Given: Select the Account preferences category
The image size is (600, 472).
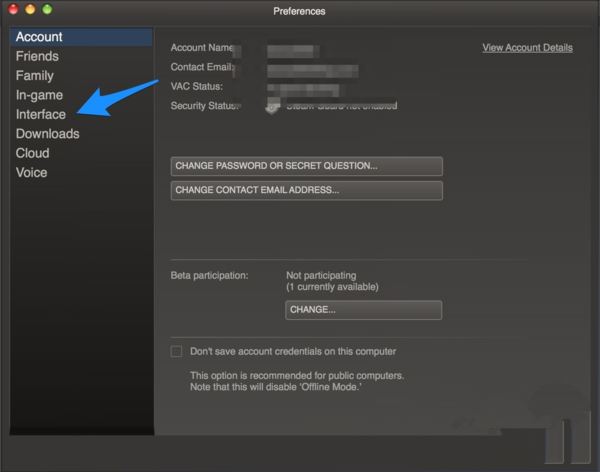Looking at the screenshot, I should click(x=81, y=37).
